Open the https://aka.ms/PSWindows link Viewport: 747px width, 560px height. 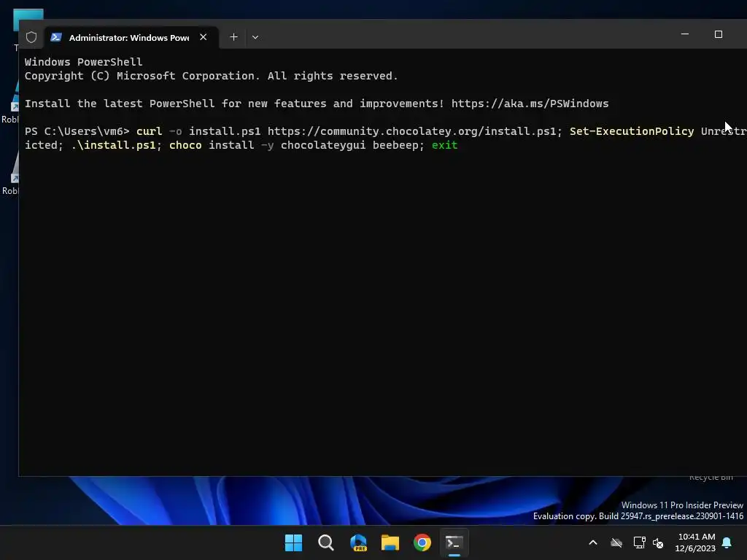pyautogui.click(x=530, y=104)
